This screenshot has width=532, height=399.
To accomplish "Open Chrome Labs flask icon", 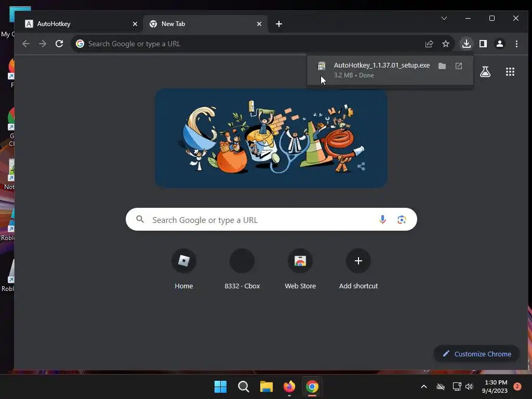I will pos(485,72).
